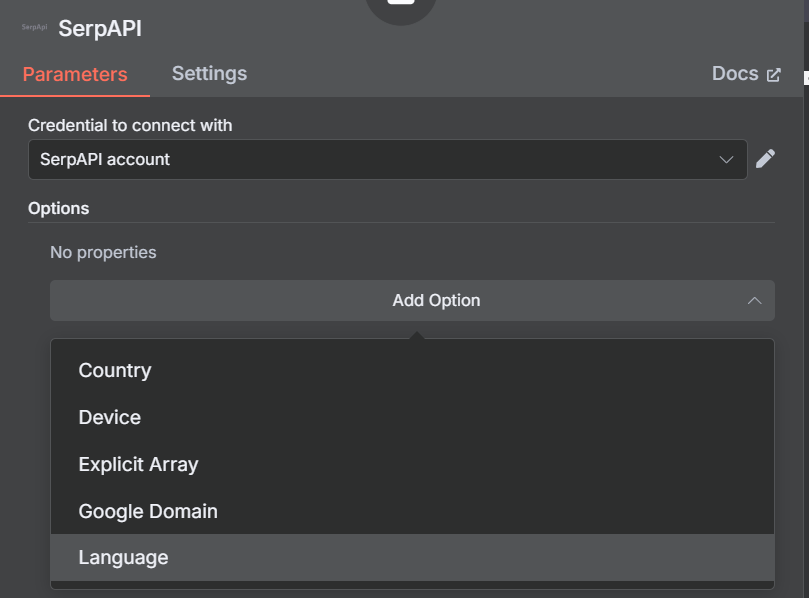Switch to the Settings tab
This screenshot has width=809, height=598.
(209, 74)
